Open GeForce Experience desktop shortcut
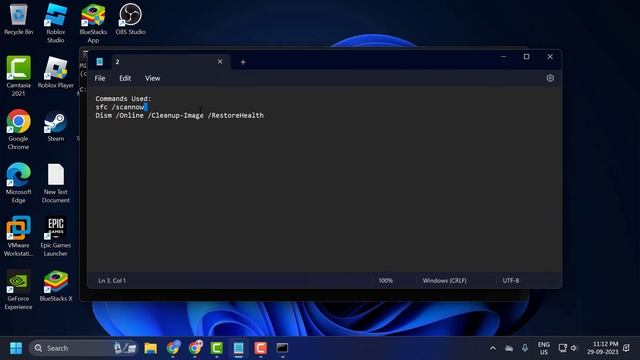Screen dimensions: 640x360 [18, 290]
